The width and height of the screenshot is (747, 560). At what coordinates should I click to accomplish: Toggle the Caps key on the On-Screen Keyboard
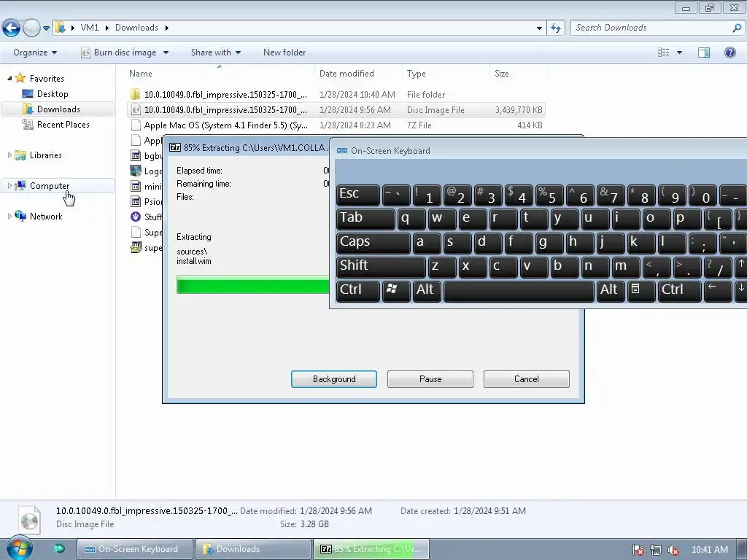(373, 242)
